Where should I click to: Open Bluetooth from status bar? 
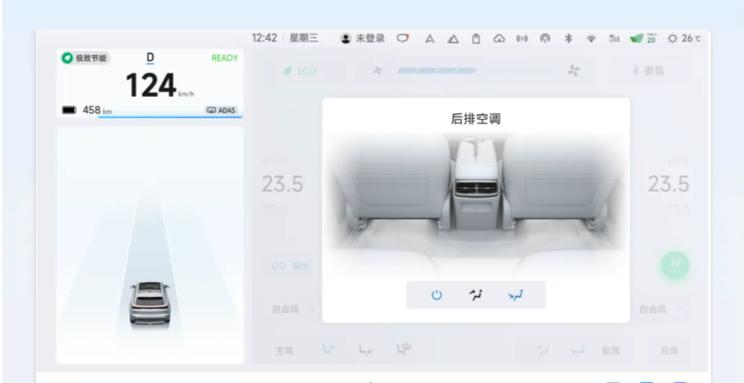[568, 39]
